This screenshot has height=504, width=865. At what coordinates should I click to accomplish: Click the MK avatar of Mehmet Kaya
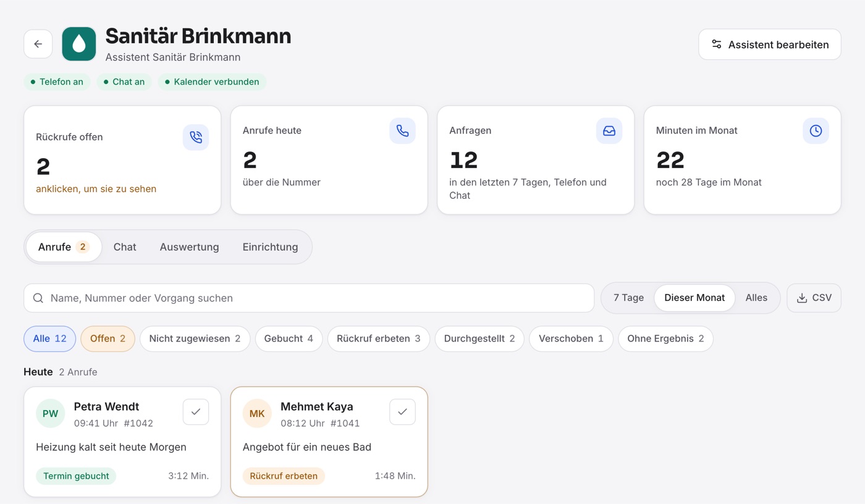pyautogui.click(x=257, y=414)
